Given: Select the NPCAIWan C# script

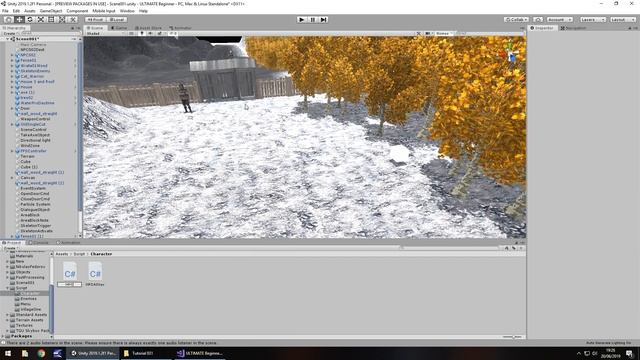Looking at the screenshot, I should pos(95,274).
